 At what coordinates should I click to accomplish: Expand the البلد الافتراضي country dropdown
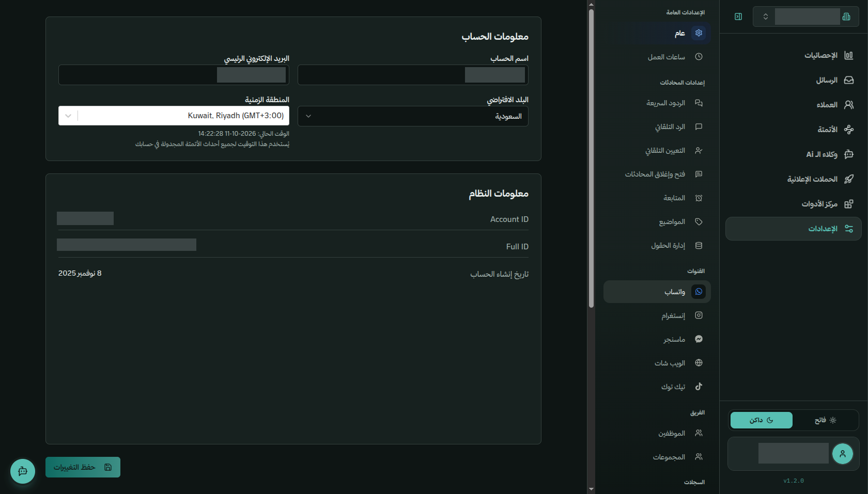click(413, 116)
